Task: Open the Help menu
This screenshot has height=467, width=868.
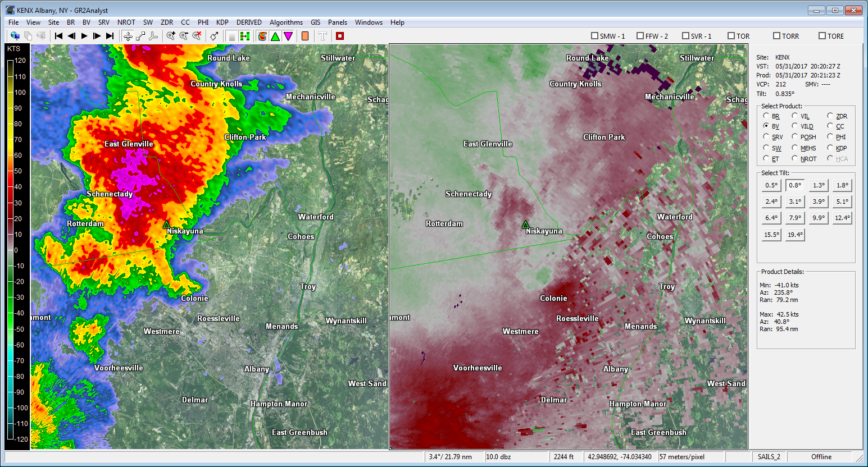Action: 397,22
